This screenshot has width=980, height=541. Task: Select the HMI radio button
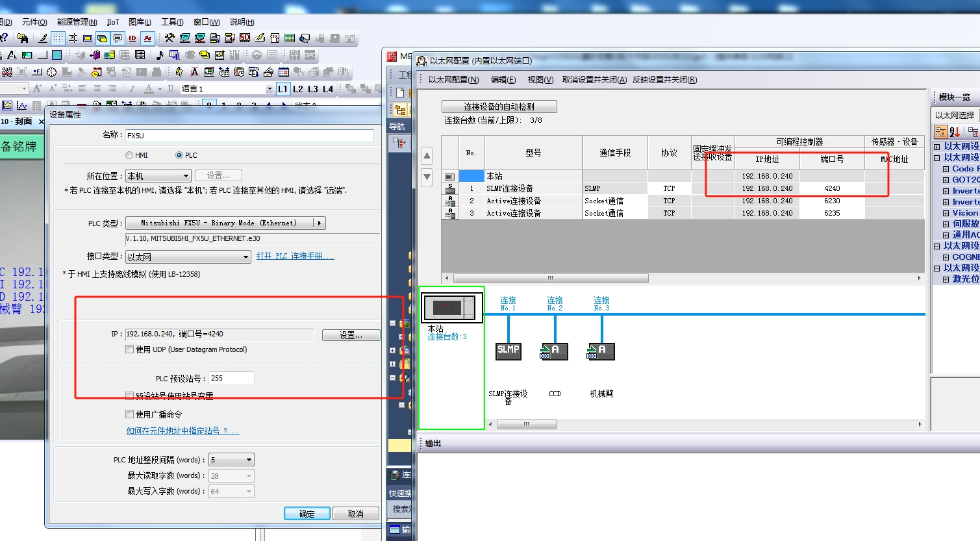(129, 156)
